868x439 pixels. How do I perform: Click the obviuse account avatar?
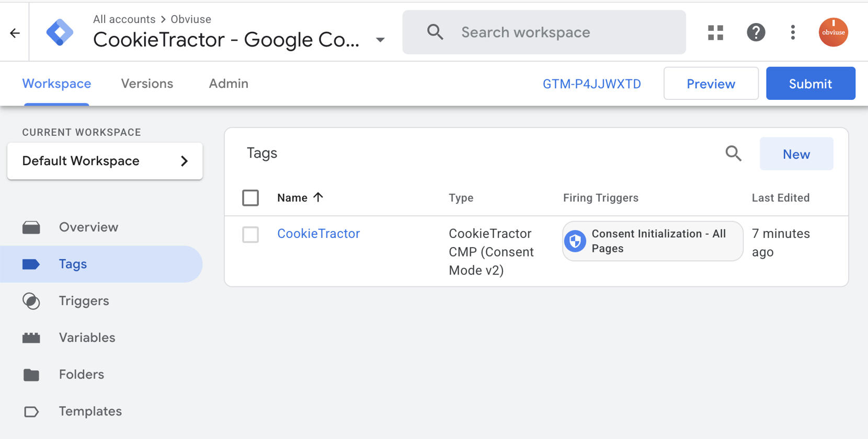(833, 32)
